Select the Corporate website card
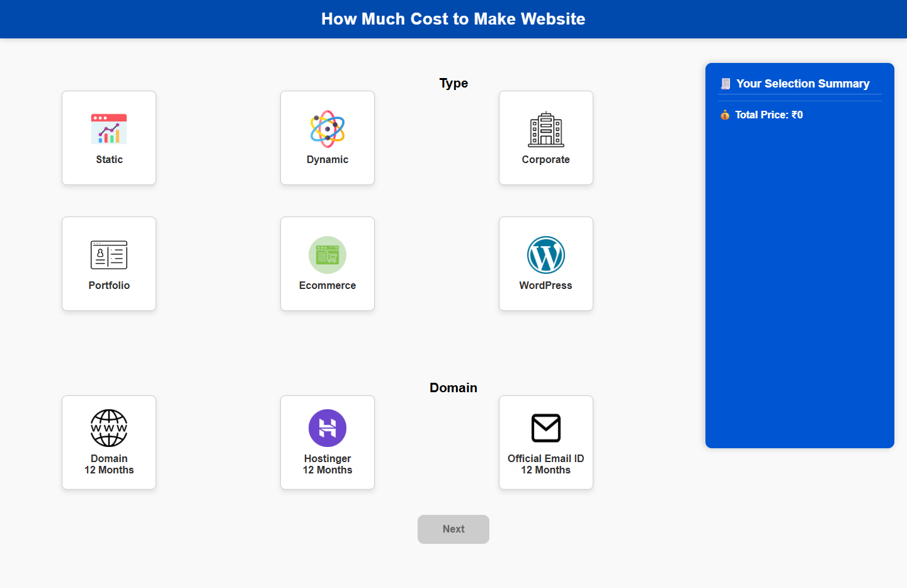This screenshot has height=588, width=907. point(545,138)
